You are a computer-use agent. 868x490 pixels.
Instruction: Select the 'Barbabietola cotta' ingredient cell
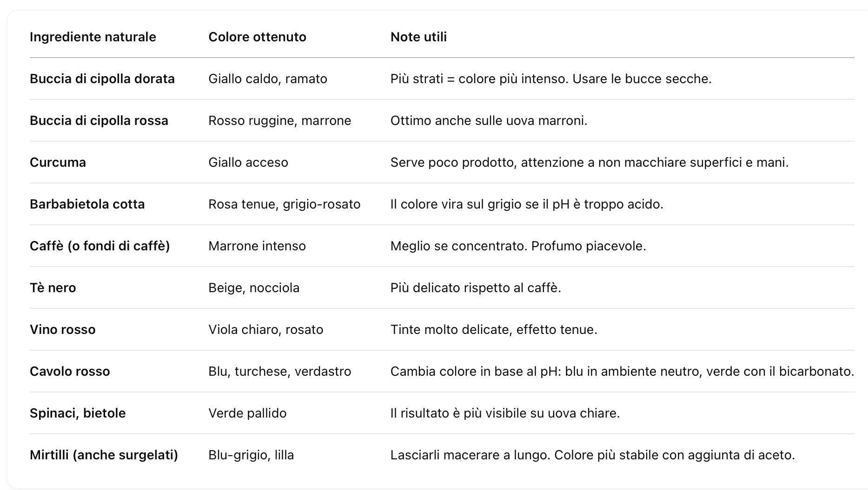[87, 204]
